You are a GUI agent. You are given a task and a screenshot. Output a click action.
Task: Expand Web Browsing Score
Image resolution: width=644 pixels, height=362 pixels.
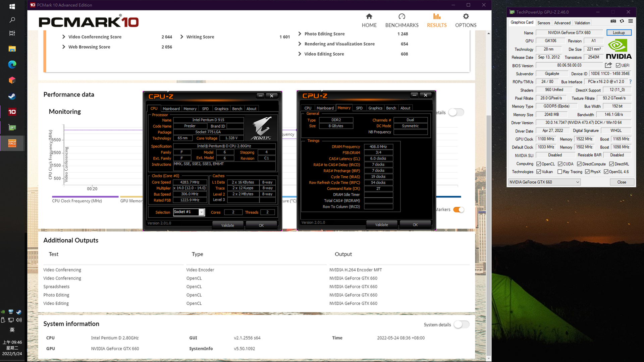point(64,47)
